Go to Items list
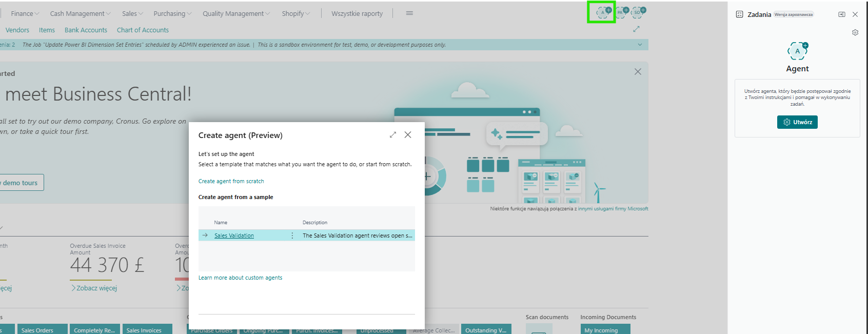 47,30
